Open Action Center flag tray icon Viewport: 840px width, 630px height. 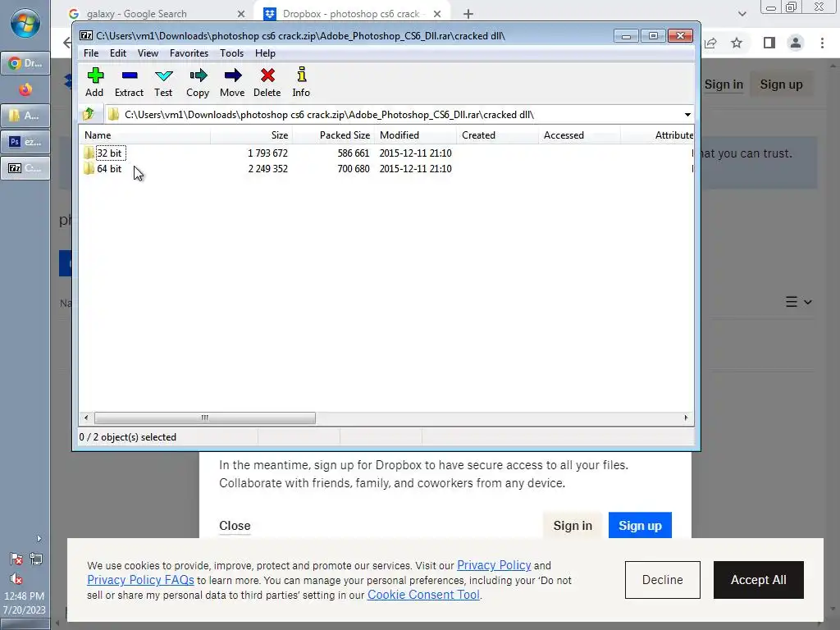coord(16,559)
